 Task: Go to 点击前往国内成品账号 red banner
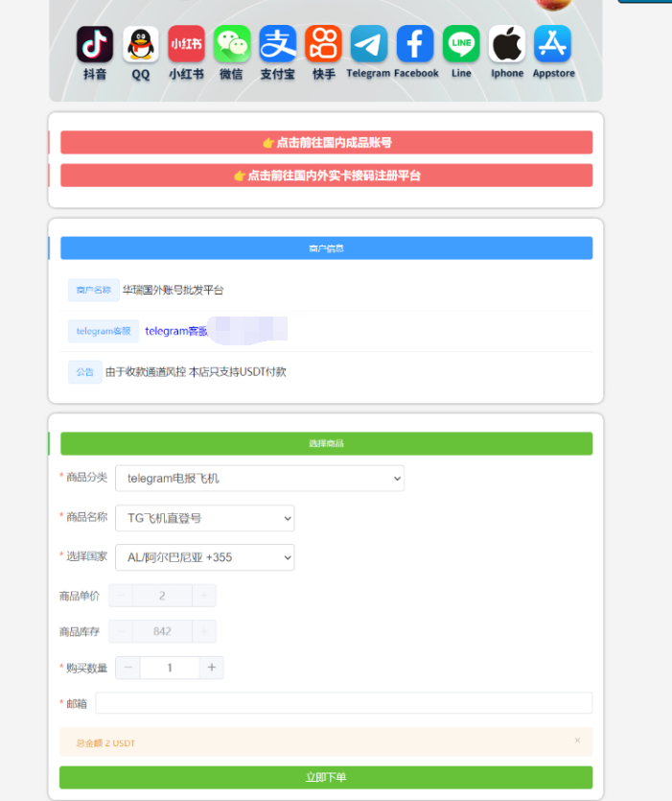click(326, 143)
